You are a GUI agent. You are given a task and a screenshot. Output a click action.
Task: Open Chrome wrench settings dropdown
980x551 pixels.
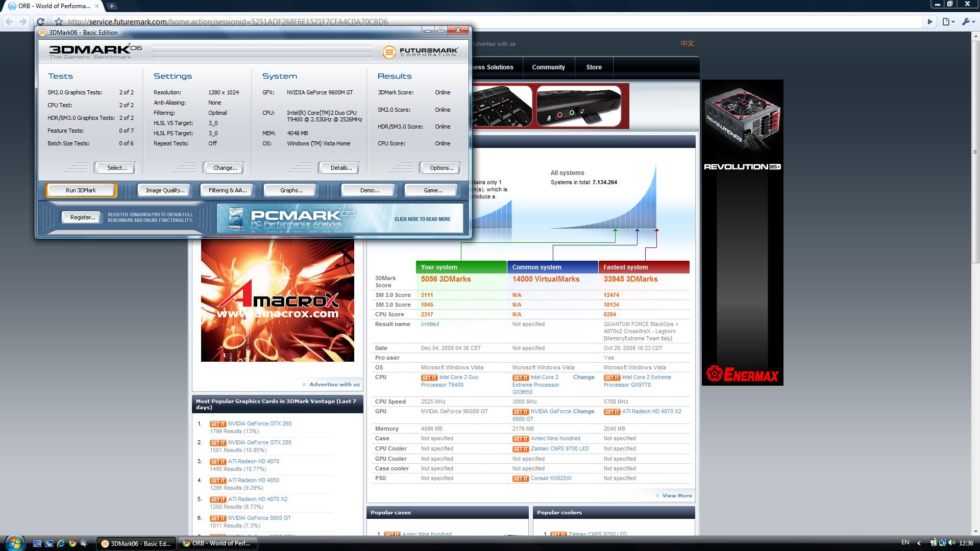(x=967, y=21)
